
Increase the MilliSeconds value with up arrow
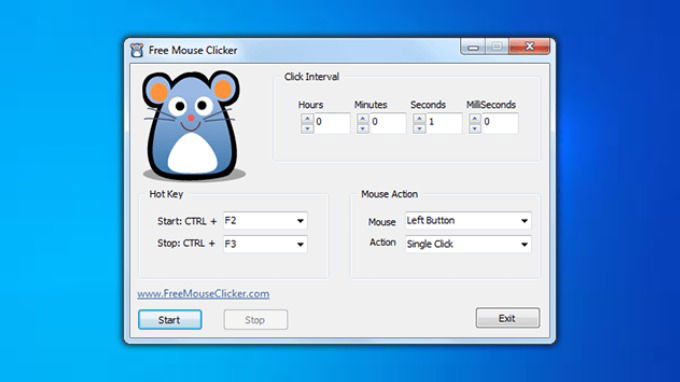point(475,118)
